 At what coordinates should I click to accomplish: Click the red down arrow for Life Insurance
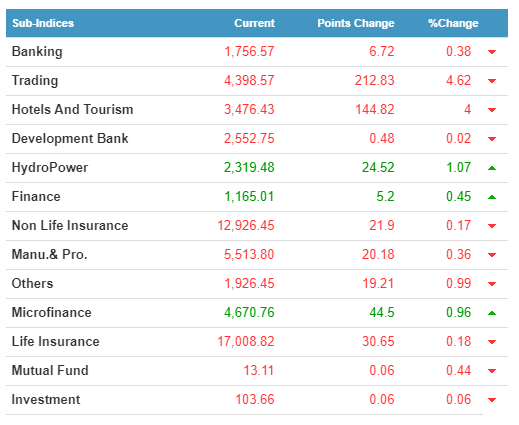[492, 342]
